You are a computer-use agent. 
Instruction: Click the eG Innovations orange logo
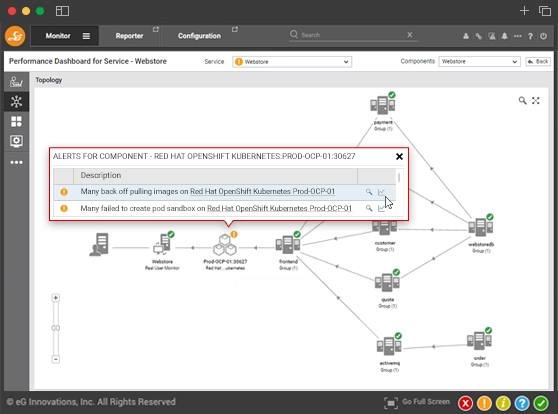[x=15, y=36]
